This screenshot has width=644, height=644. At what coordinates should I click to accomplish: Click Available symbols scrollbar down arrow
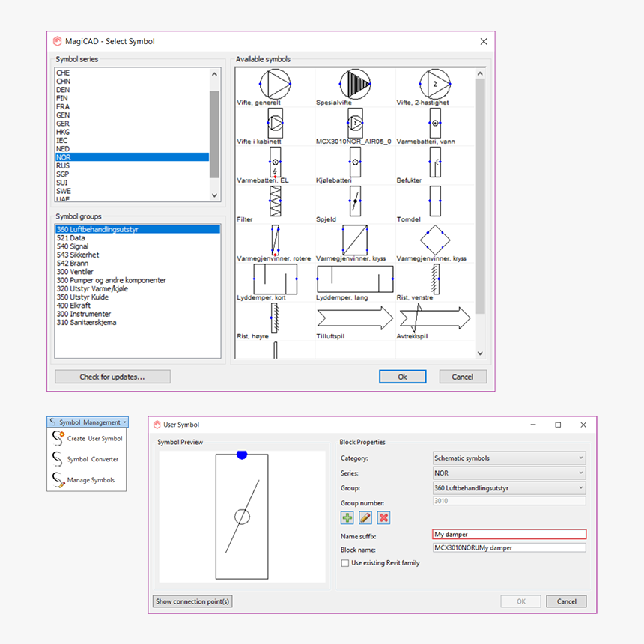tap(480, 353)
